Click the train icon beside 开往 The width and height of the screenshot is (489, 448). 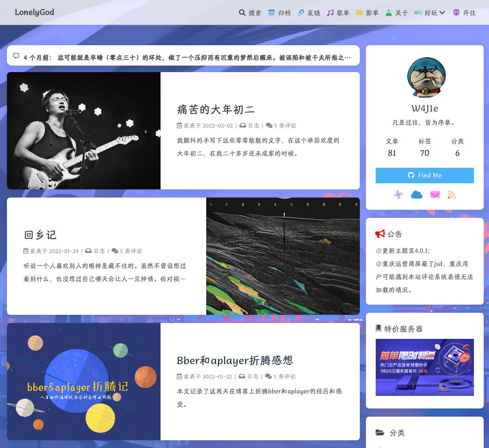456,13
